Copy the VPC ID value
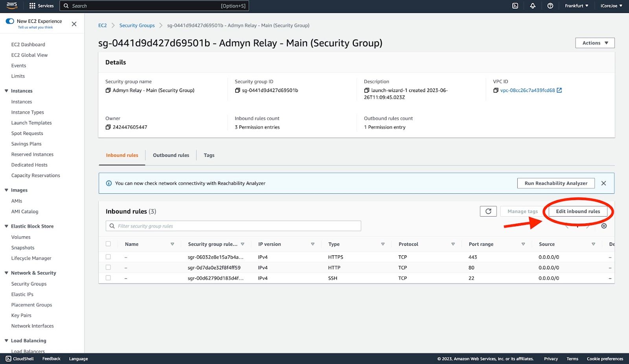The image size is (629, 364). pyautogui.click(x=496, y=90)
